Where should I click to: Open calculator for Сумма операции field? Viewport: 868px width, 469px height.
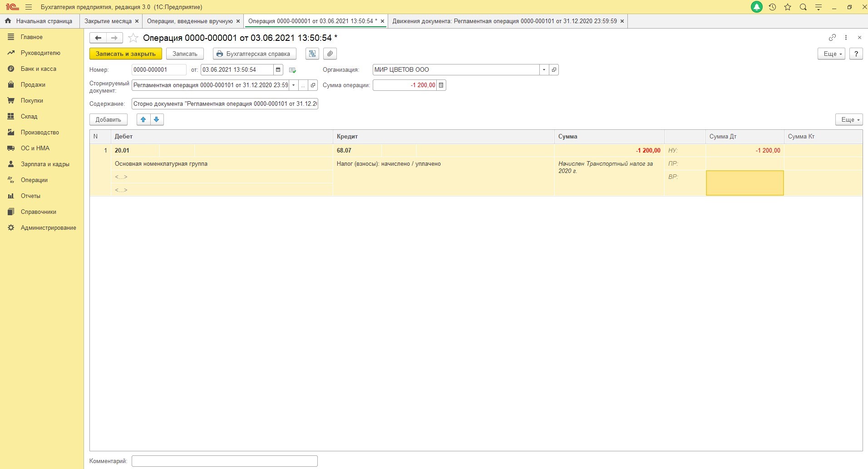point(441,85)
